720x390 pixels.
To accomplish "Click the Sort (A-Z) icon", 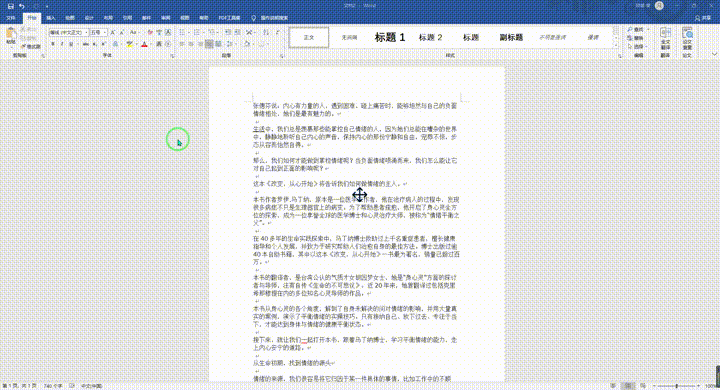I will (265, 32).
